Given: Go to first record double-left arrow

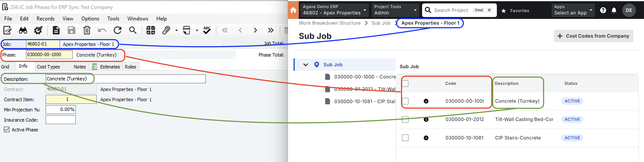Looking at the screenshot, I should (x=225, y=30).
